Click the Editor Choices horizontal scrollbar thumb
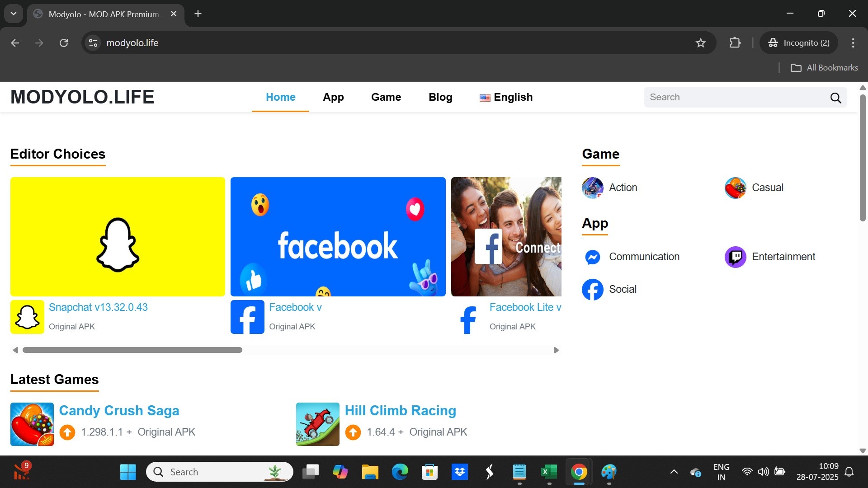This screenshot has width=868, height=488. point(132,350)
